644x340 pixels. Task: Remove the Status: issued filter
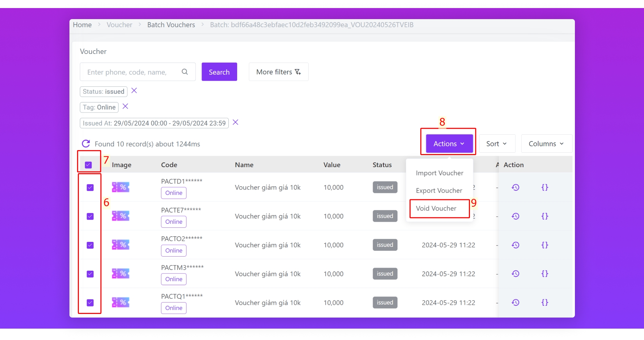tap(134, 91)
